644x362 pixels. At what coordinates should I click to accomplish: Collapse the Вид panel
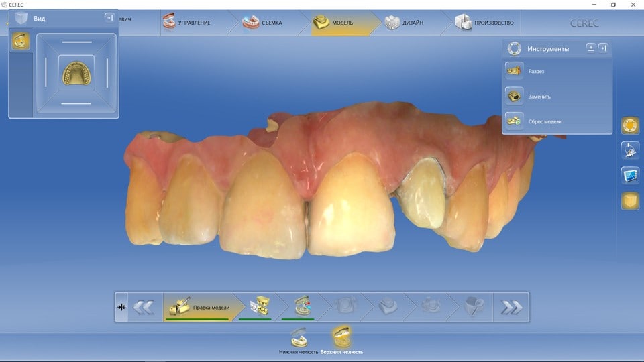(109, 18)
